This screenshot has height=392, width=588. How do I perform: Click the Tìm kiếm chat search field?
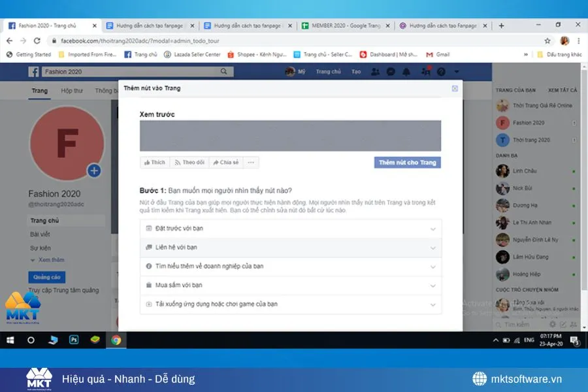click(x=516, y=324)
